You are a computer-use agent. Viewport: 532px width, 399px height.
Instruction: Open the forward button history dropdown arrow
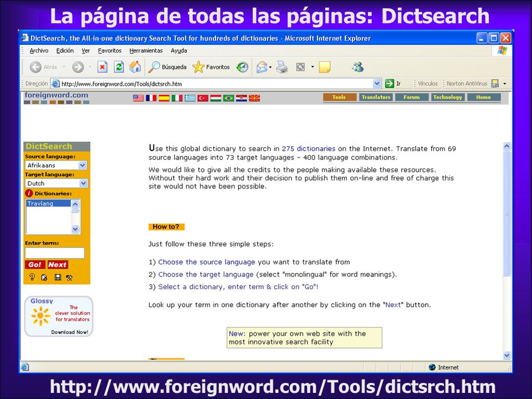coord(90,67)
